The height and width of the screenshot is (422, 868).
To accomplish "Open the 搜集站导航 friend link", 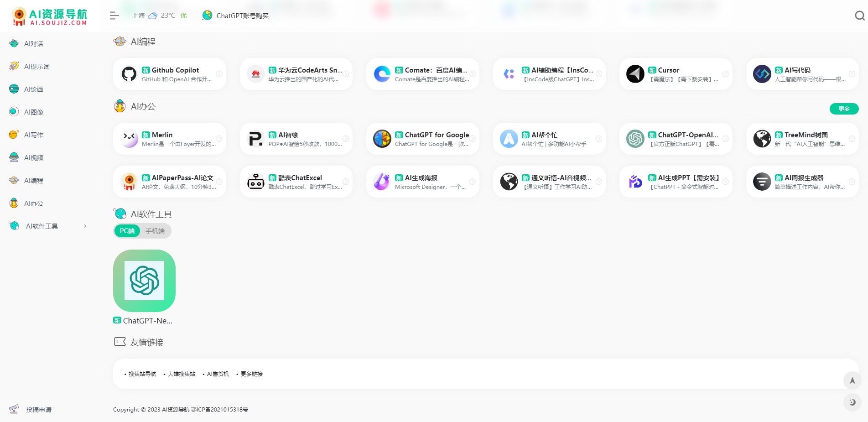I will [x=142, y=374].
